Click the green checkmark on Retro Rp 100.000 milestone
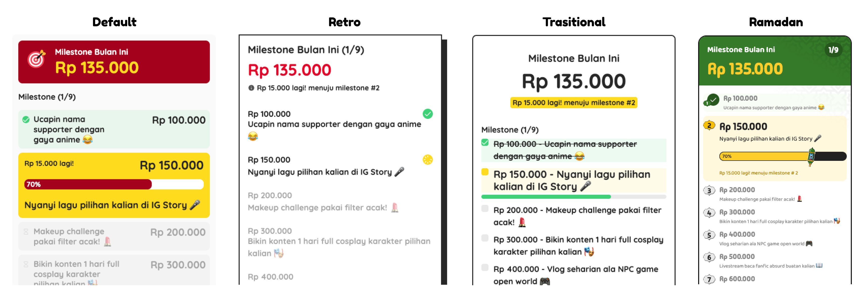Viewport: 868px width, 305px height. pyautogui.click(x=428, y=114)
